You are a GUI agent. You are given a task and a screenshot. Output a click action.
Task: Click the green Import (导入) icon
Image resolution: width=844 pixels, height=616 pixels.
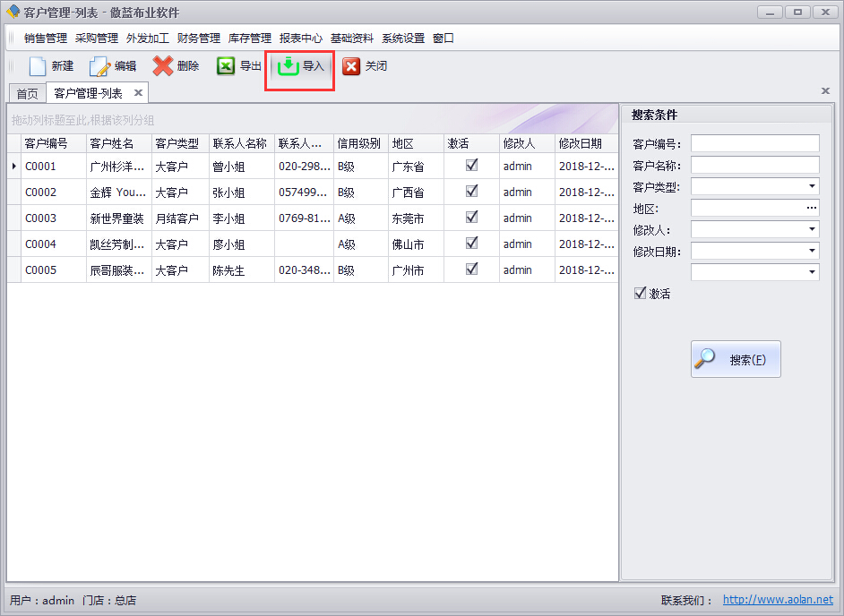pos(289,66)
